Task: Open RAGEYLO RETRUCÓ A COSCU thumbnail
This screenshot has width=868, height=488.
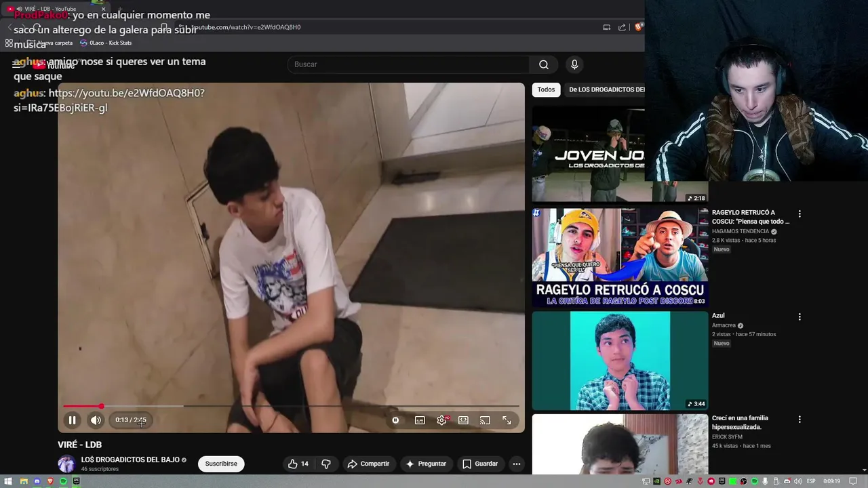Action: (x=620, y=258)
